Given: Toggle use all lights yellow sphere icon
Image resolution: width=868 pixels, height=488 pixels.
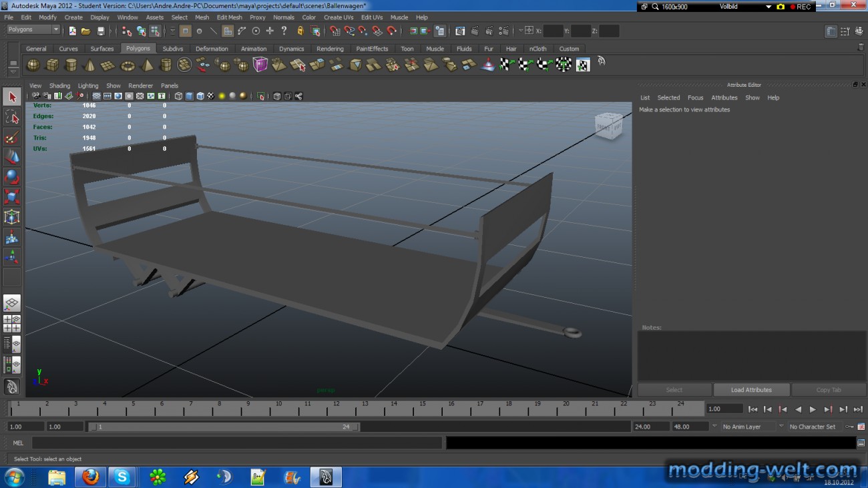Looking at the screenshot, I should coord(222,96).
